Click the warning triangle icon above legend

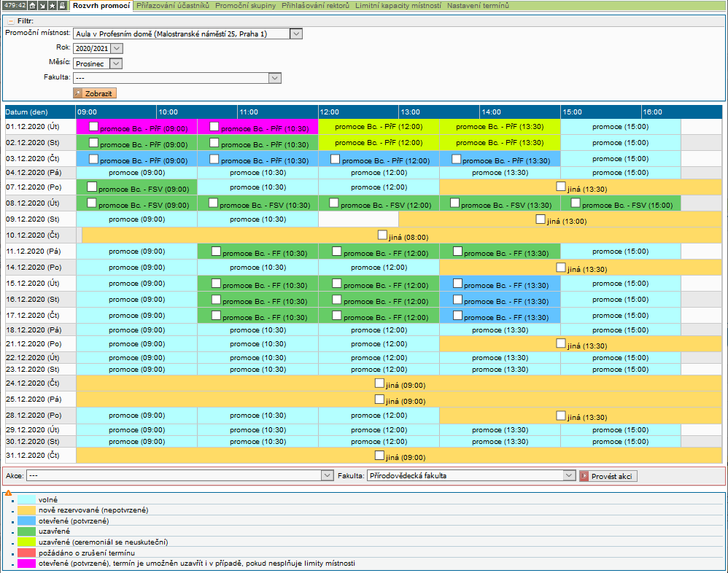[8, 494]
